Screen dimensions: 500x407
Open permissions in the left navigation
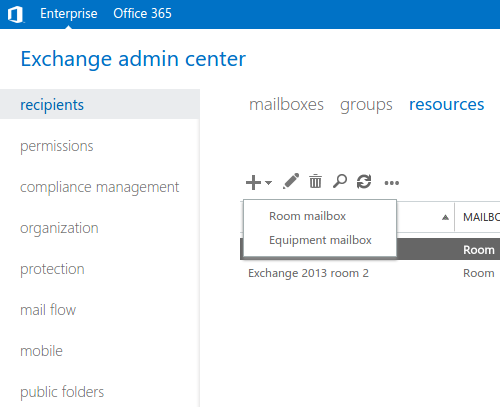tap(57, 147)
